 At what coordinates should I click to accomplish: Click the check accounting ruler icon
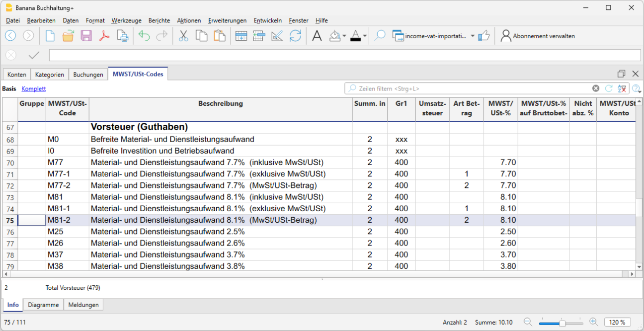(277, 36)
